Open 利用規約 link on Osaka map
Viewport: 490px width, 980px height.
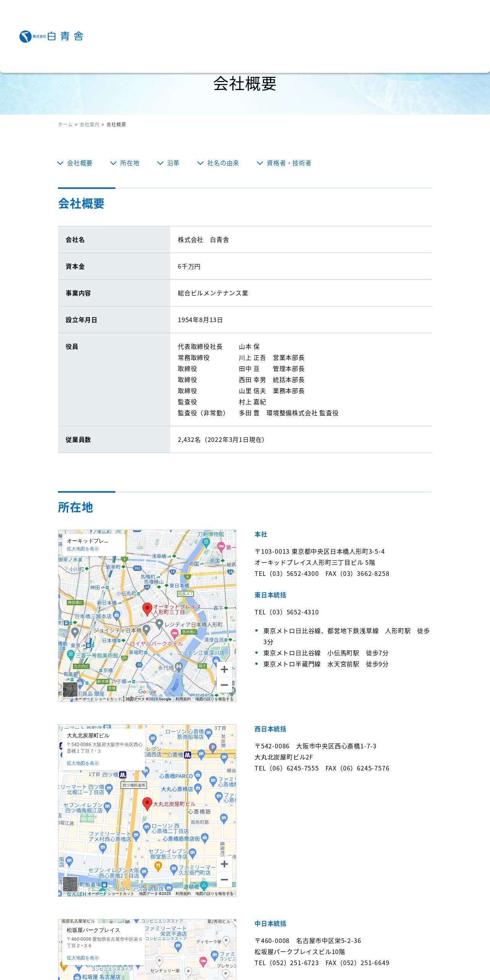click(x=183, y=894)
